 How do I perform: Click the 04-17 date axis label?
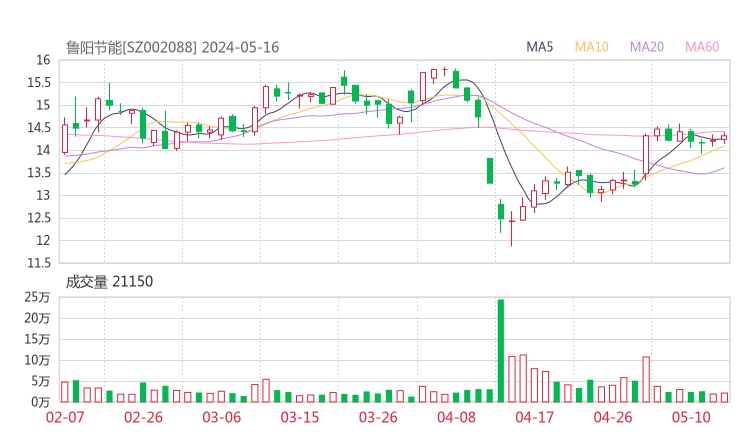point(535,417)
